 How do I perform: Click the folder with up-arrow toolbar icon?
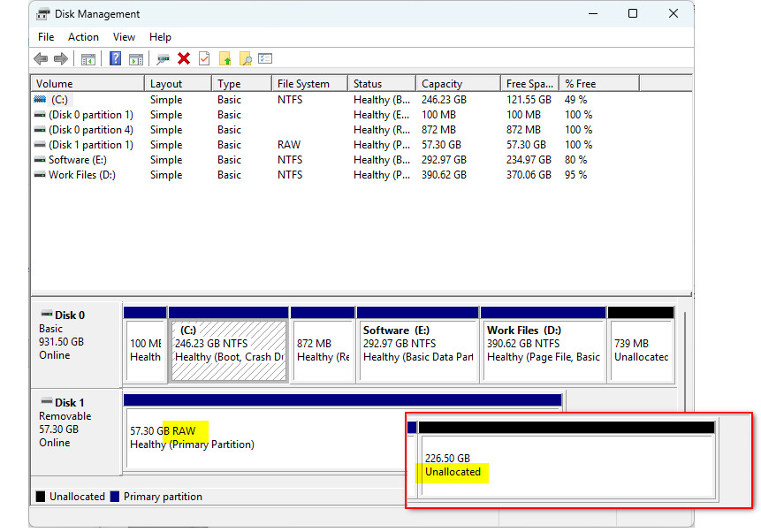224,58
